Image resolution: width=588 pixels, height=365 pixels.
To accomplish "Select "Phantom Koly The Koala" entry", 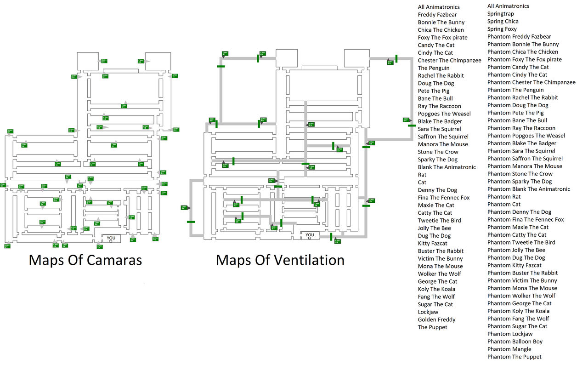I will point(518,311).
